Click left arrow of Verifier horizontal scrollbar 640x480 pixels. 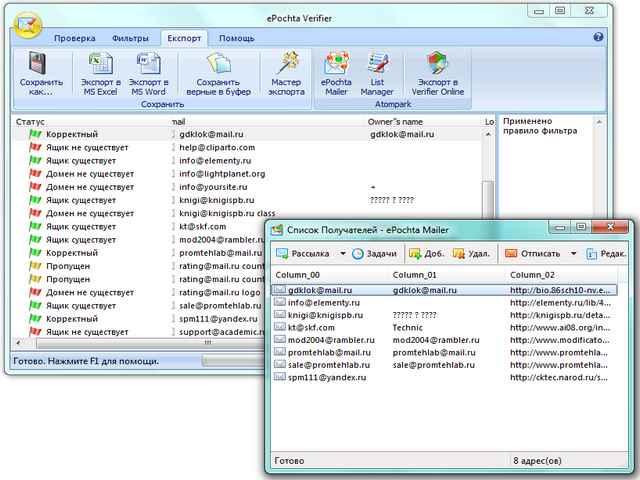click(x=18, y=343)
